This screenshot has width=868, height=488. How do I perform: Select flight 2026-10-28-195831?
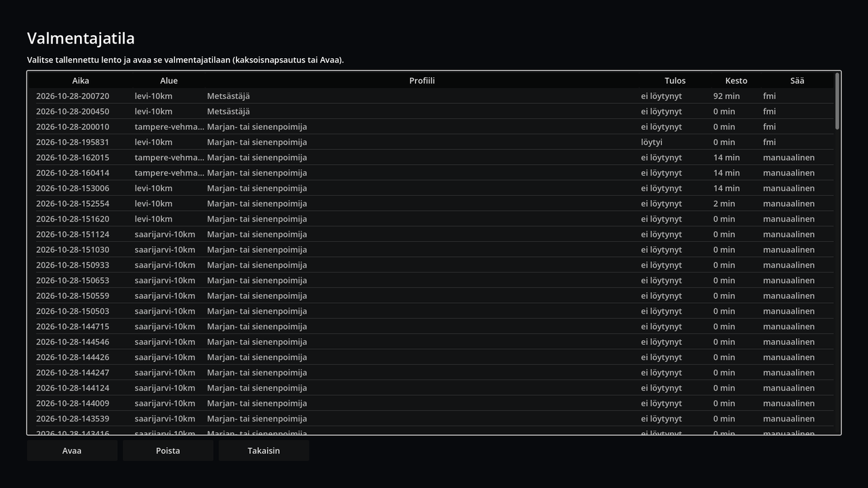point(435,142)
